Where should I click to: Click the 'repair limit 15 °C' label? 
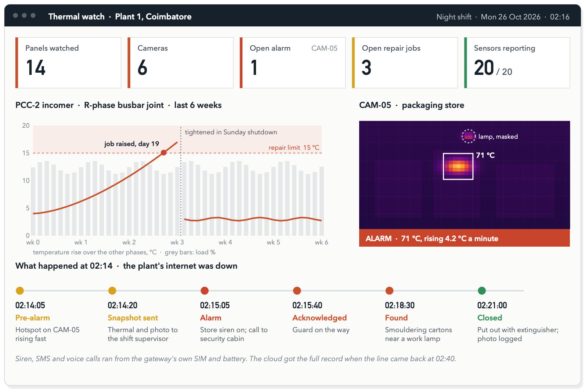pos(294,148)
